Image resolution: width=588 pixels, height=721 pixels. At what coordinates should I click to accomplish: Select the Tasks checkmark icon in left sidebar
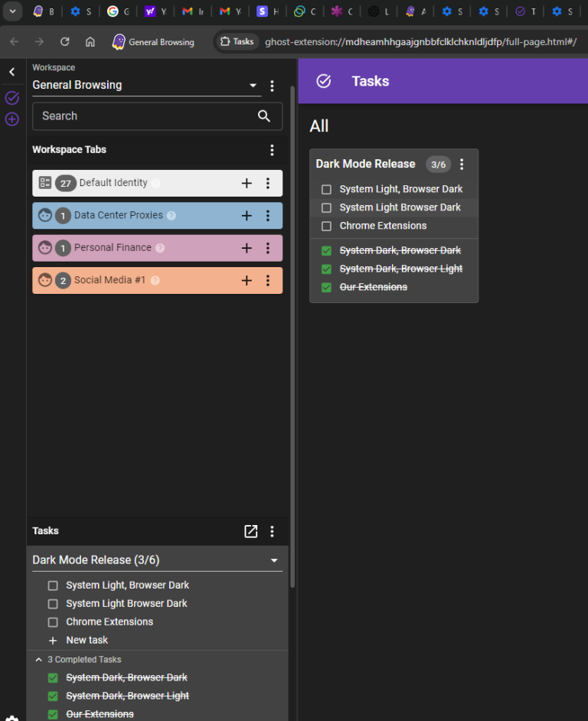point(11,98)
